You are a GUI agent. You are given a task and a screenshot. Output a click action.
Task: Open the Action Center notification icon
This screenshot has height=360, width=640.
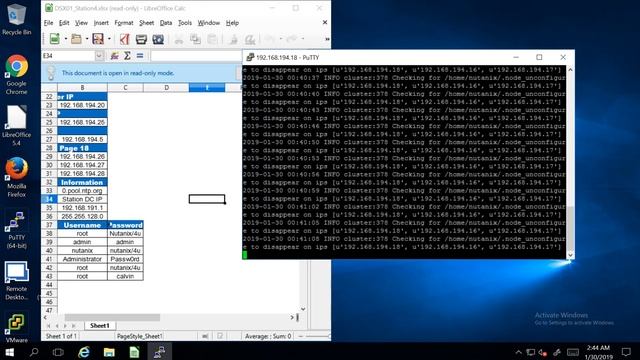(626, 352)
